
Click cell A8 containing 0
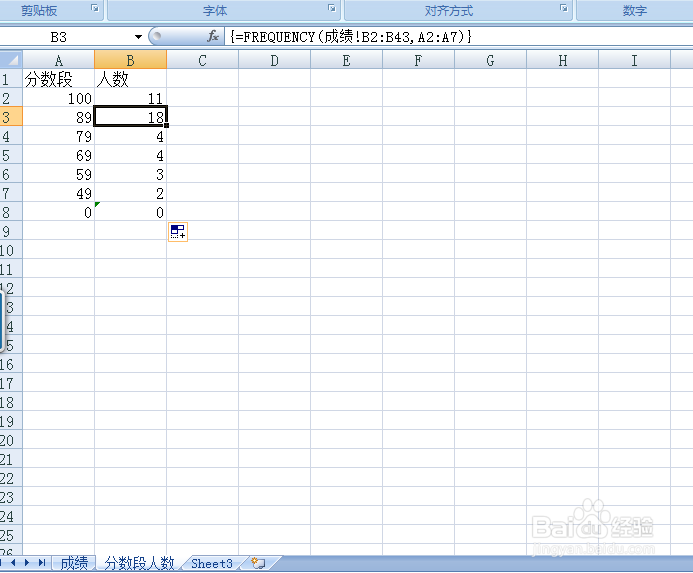point(58,212)
